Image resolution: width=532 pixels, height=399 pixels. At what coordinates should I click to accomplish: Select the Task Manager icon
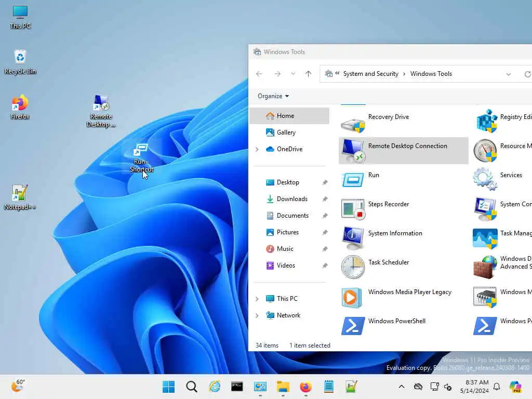click(485, 238)
